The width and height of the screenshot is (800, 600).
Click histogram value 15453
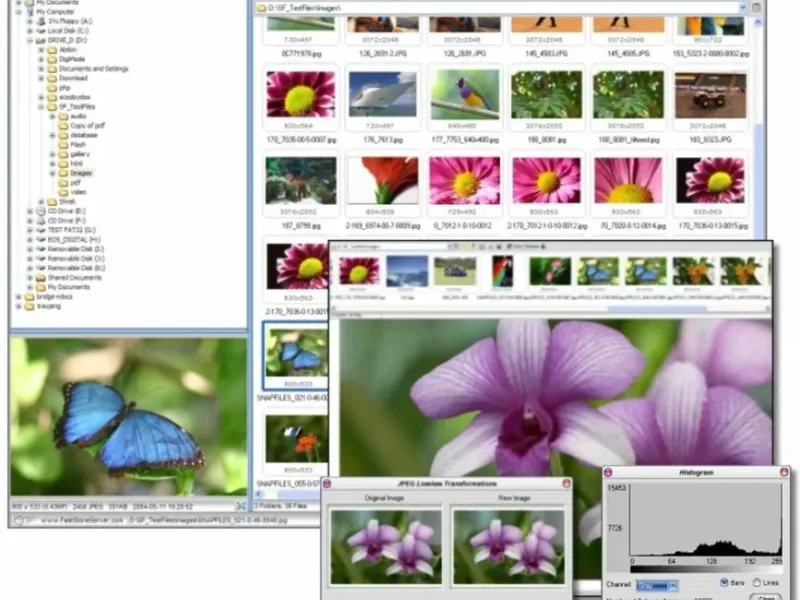[x=616, y=488]
